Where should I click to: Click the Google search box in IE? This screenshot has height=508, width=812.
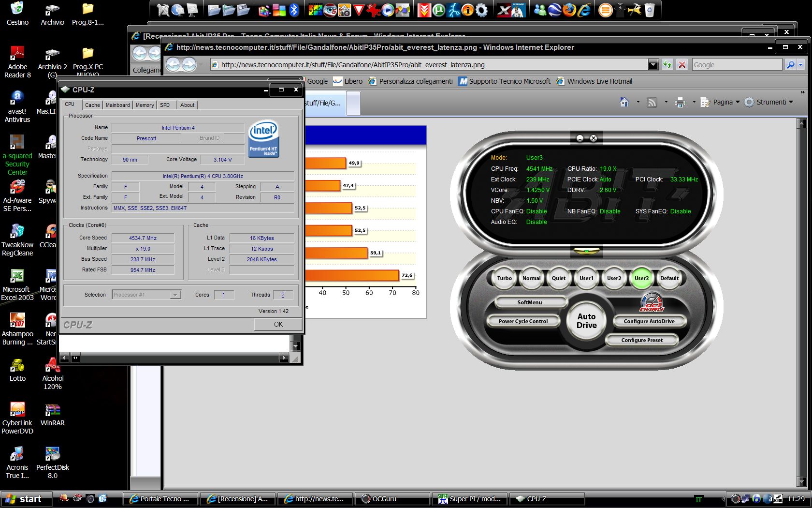(737, 65)
